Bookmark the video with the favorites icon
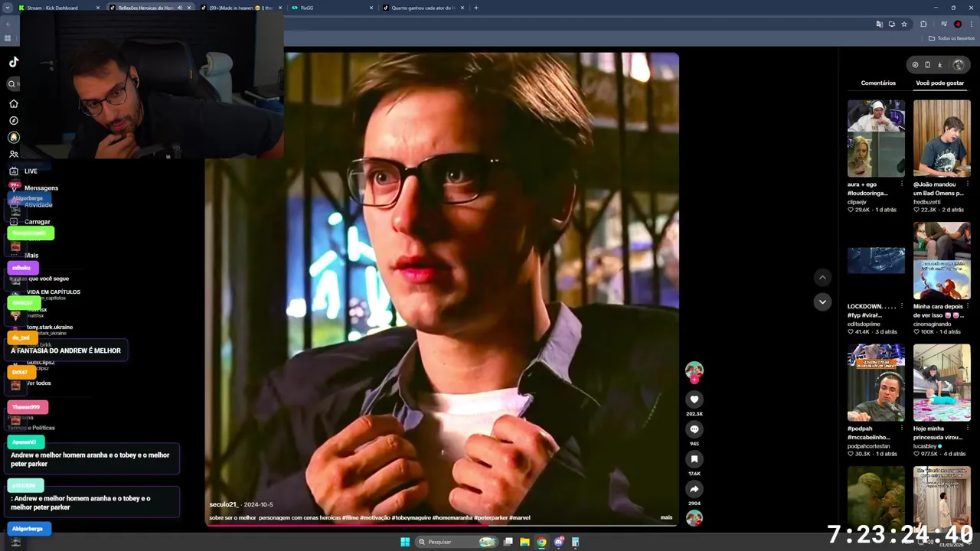This screenshot has width=980, height=551. [x=694, y=459]
